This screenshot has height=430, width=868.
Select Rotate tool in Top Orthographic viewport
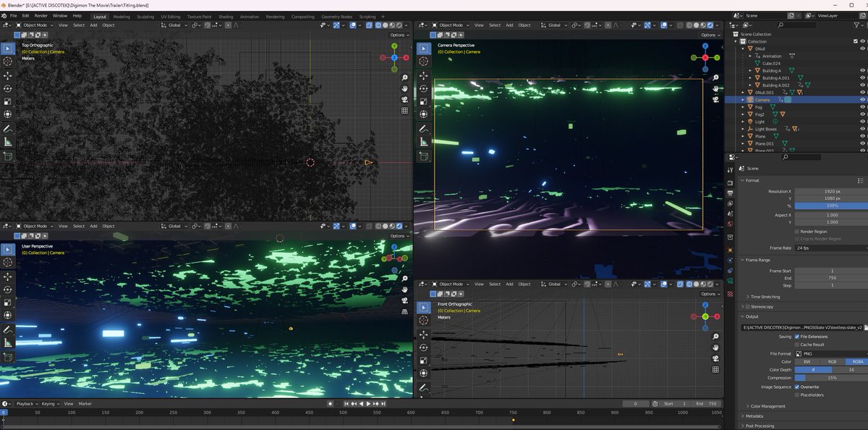point(8,88)
